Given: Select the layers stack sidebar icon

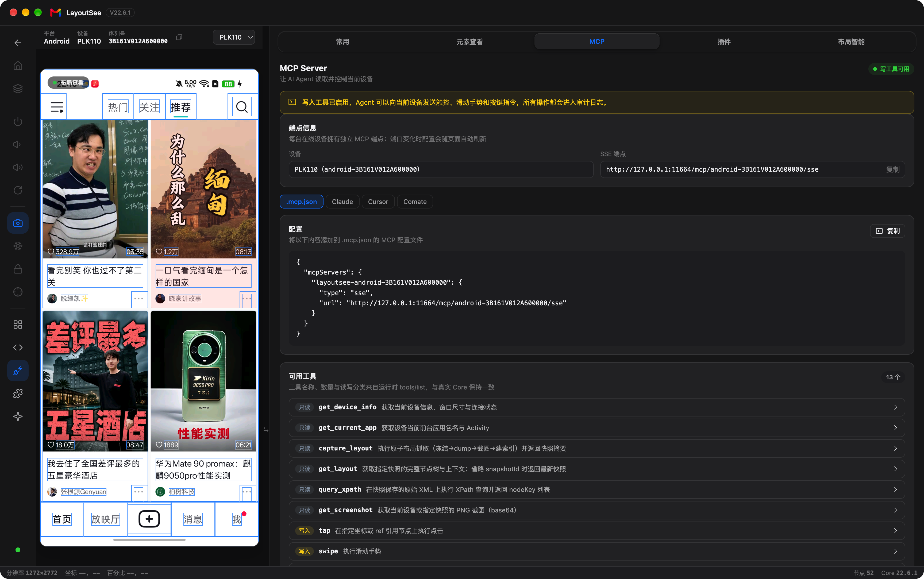Looking at the screenshot, I should point(18,88).
